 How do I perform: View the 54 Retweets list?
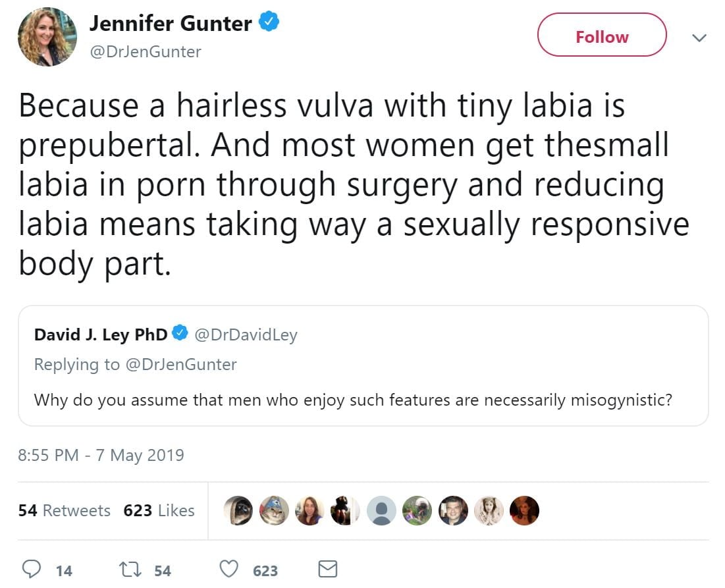coord(65,510)
